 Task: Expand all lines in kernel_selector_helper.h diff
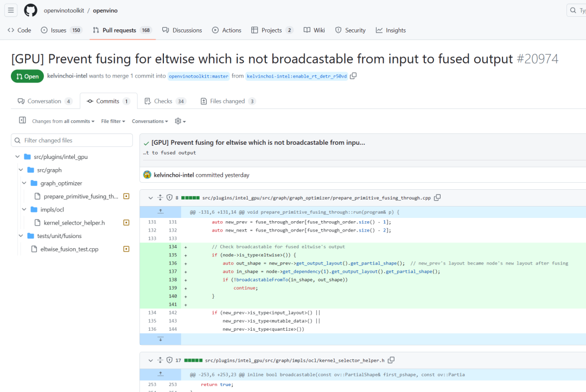tap(160, 360)
